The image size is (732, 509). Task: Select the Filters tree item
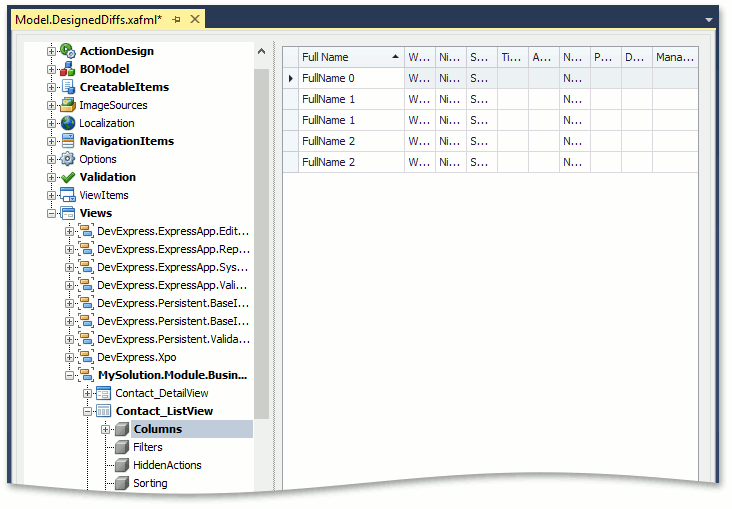(x=148, y=447)
